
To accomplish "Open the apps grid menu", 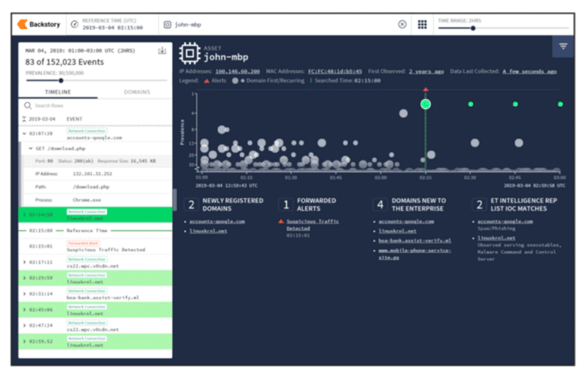I will 422,24.
